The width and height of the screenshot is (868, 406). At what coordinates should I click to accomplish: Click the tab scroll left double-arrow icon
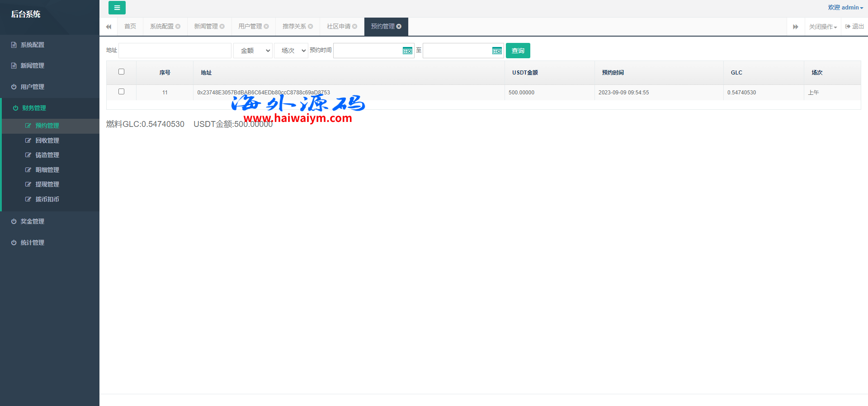tap(108, 27)
